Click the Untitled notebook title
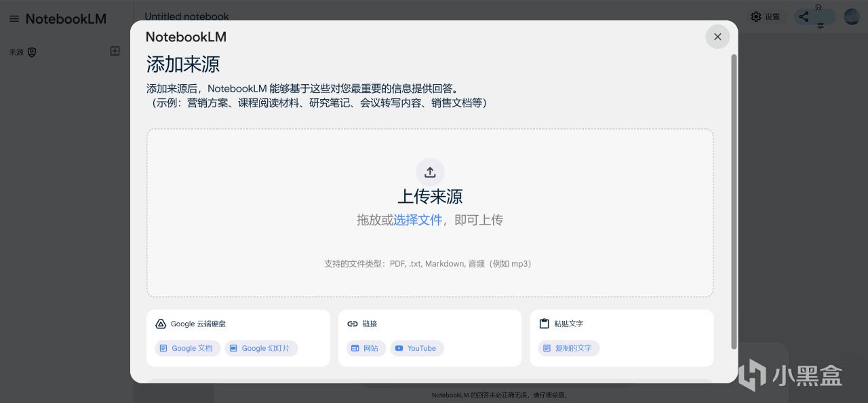This screenshot has width=868, height=403. [x=186, y=16]
